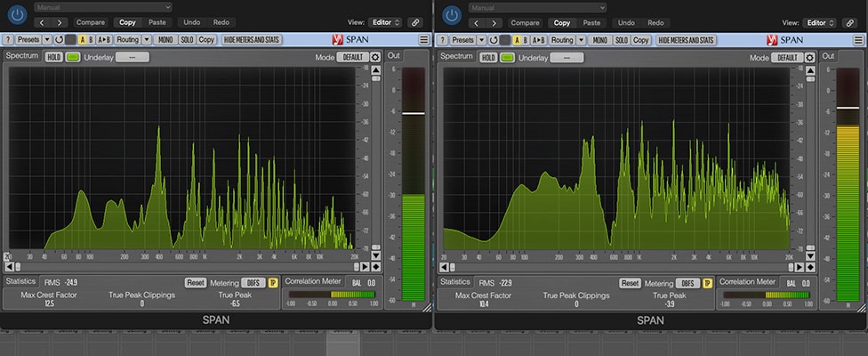Image resolution: width=868 pixels, height=356 pixels.
Task: Bypass the left SPAN plugin with power icon
Action: (19, 14)
